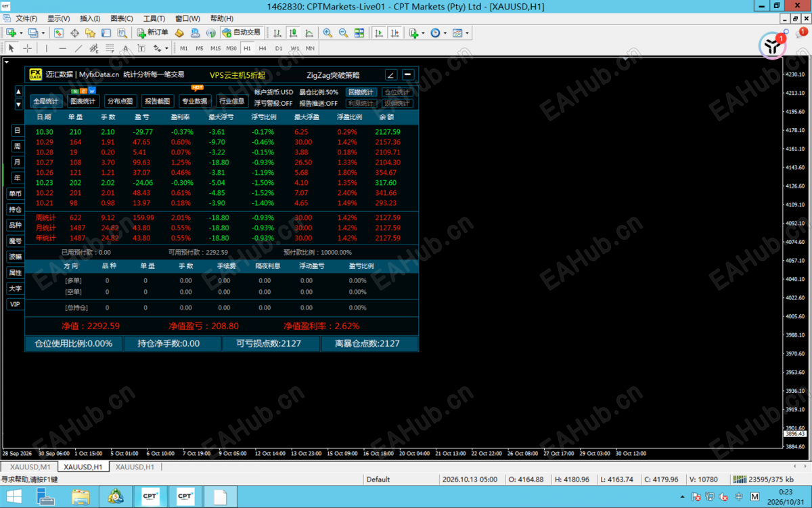Expand the periodicity clock dropdown arrow

(445, 33)
